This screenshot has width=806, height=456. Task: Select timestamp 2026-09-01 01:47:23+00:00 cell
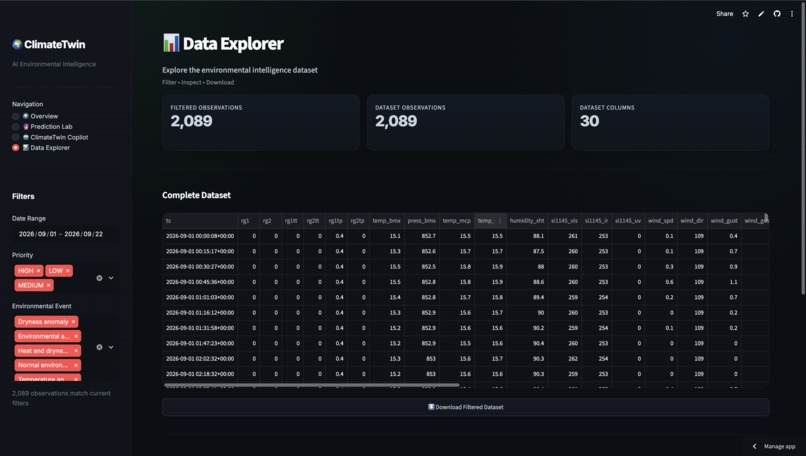200,343
